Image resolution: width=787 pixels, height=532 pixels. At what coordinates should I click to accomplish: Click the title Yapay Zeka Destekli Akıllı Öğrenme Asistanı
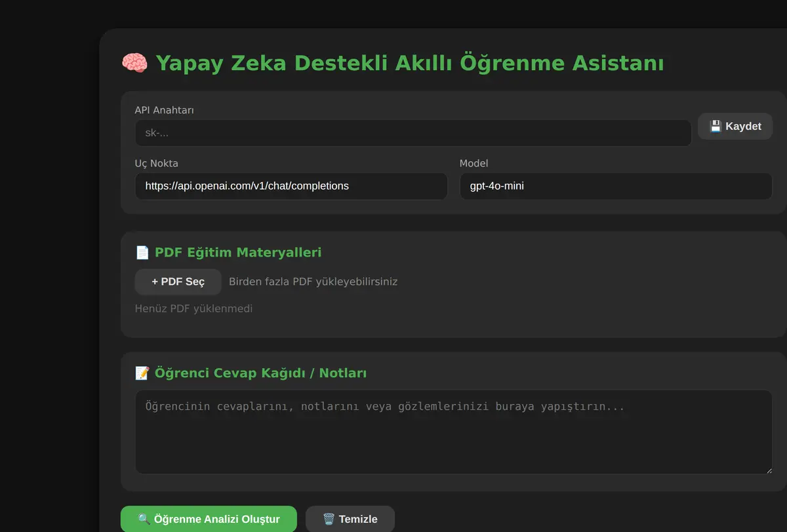(410, 63)
